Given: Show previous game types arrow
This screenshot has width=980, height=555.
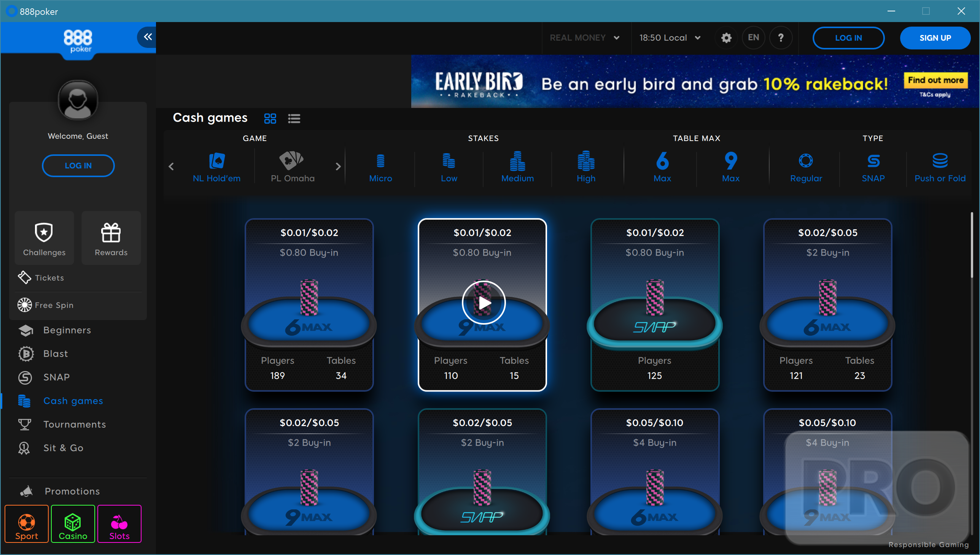Looking at the screenshot, I should pyautogui.click(x=171, y=166).
